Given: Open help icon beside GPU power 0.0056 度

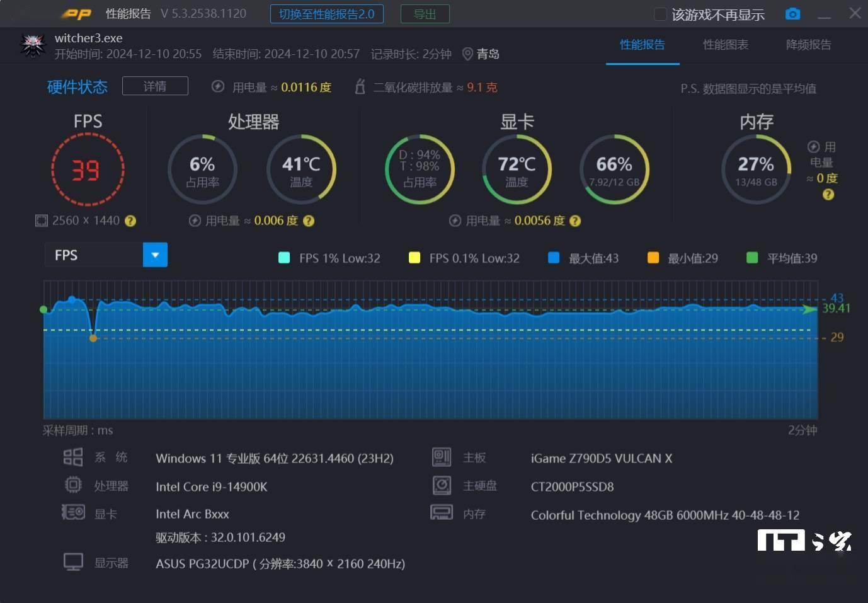Looking at the screenshot, I should 575,221.
